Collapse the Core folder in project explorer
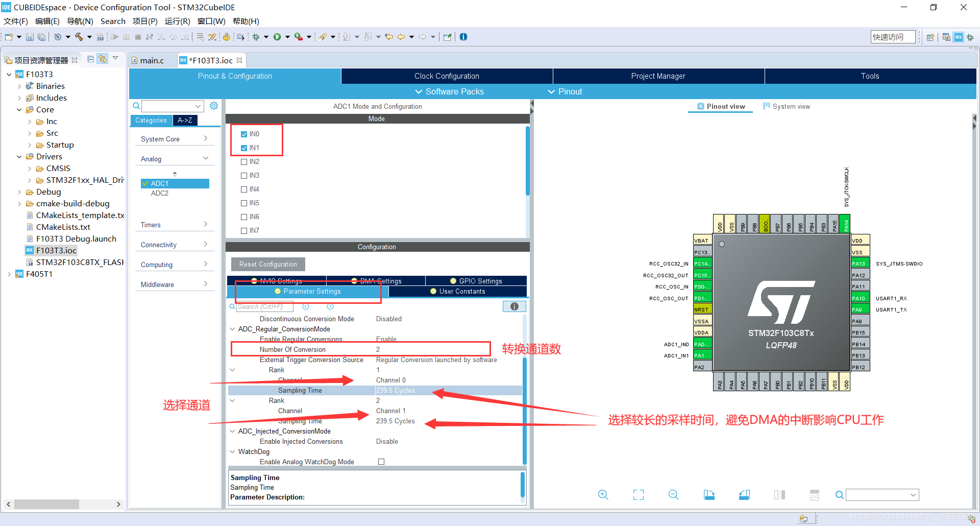This screenshot has height=526, width=980. pyautogui.click(x=19, y=109)
